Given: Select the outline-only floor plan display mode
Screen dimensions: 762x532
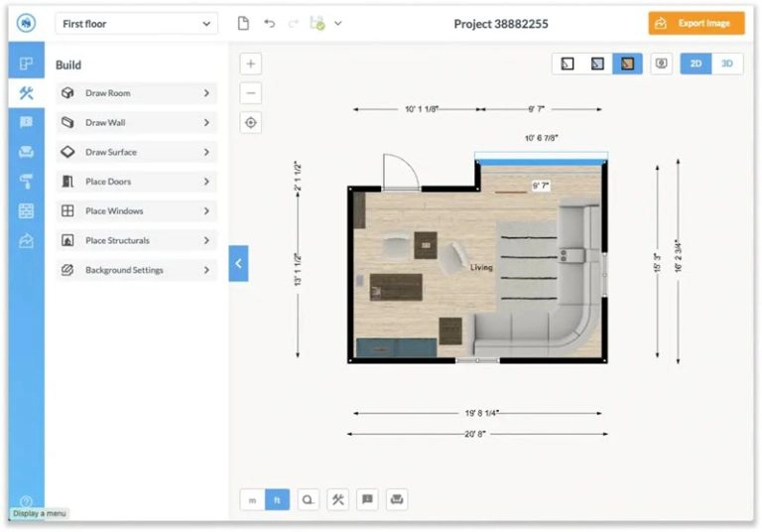Looking at the screenshot, I should [567, 64].
